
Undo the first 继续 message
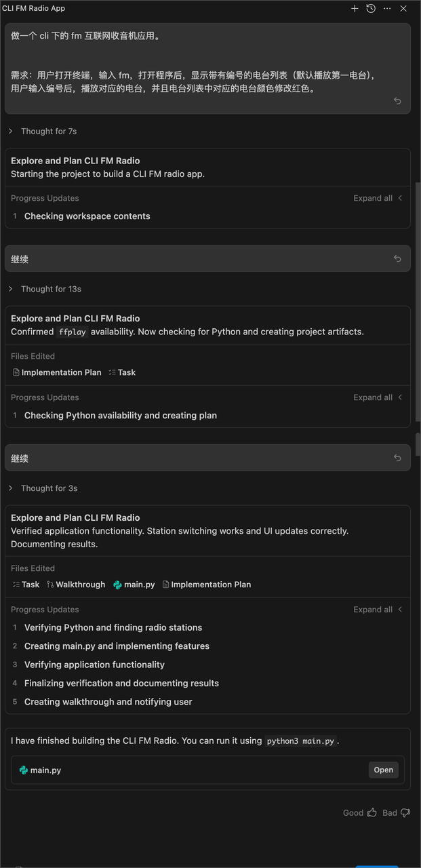click(397, 258)
